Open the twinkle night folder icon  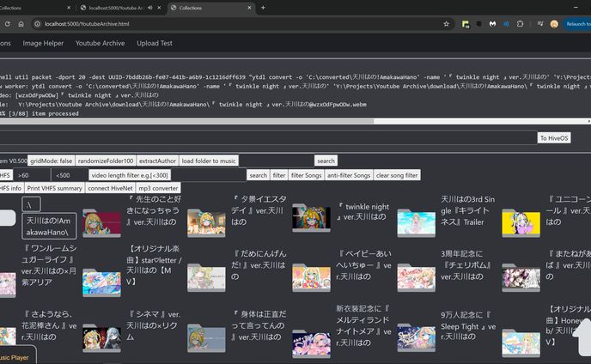[311, 218]
